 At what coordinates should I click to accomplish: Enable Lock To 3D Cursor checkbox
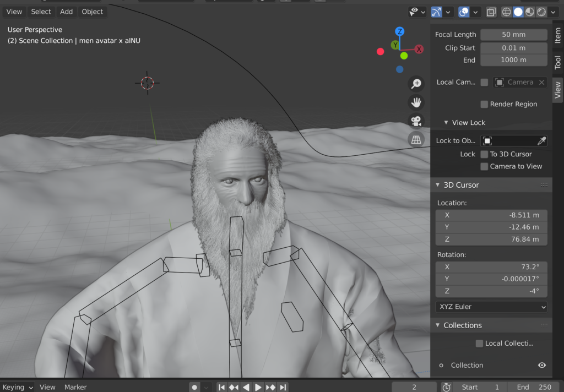(x=485, y=154)
